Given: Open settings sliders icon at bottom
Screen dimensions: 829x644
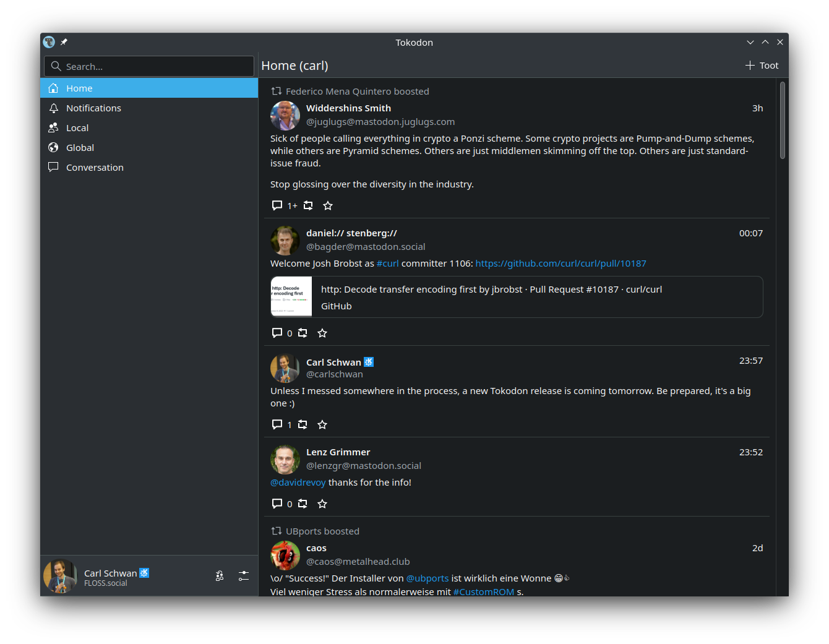Looking at the screenshot, I should pyautogui.click(x=244, y=576).
